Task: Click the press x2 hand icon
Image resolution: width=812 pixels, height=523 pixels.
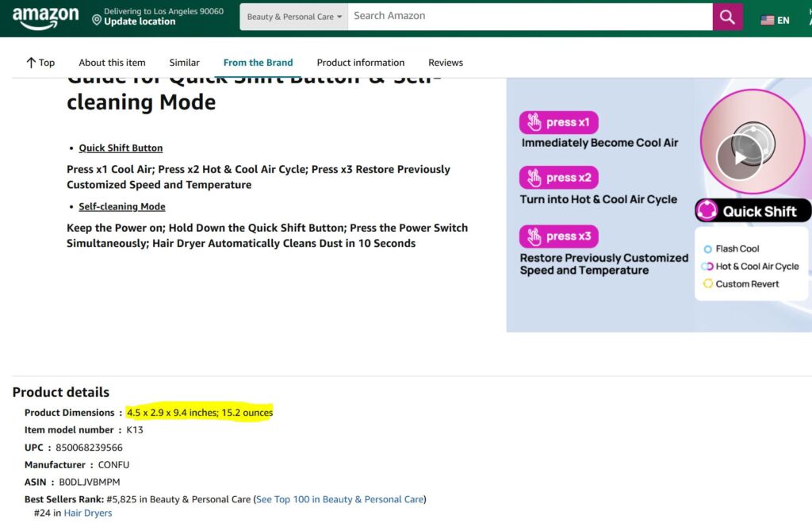Action: click(534, 178)
